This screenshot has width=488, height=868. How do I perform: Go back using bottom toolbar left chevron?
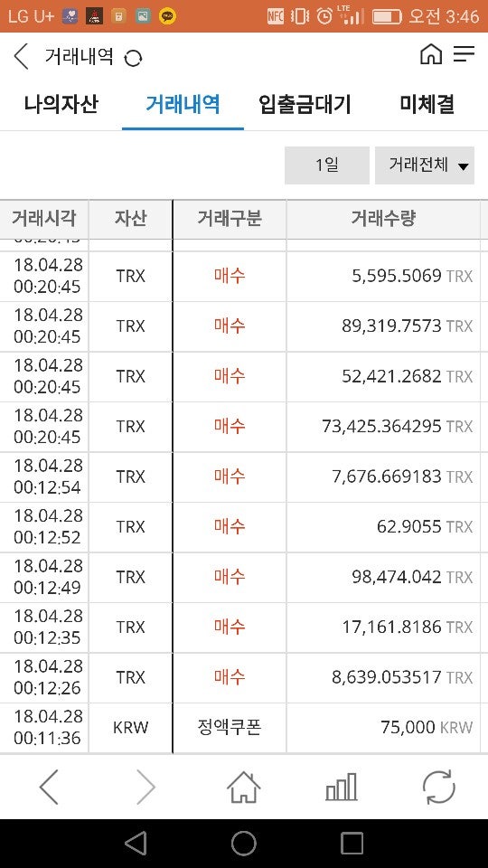coord(49,787)
